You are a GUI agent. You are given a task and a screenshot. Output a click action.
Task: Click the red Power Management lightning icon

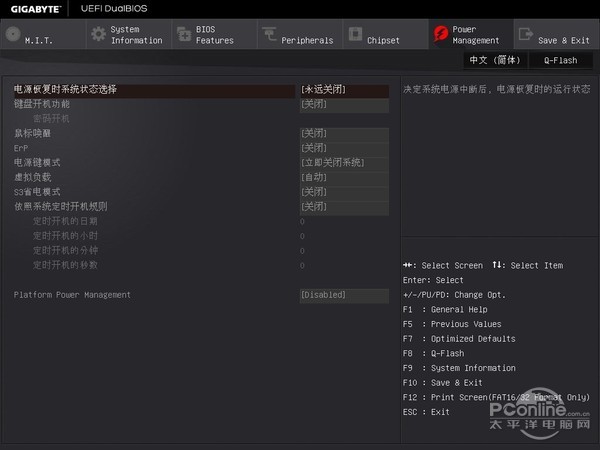(441, 34)
